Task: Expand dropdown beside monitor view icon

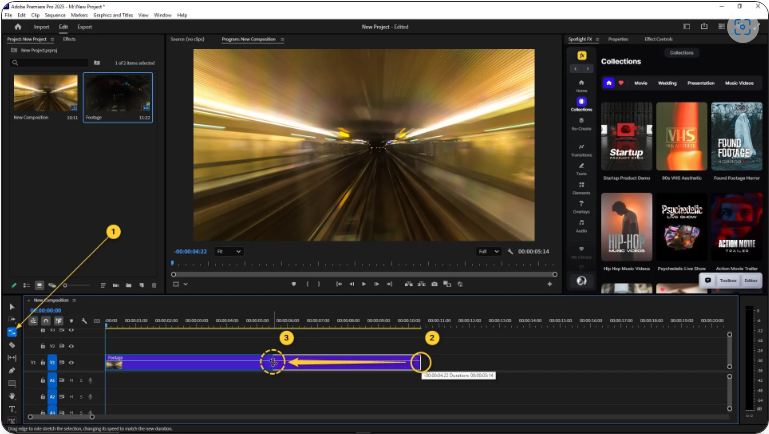Action: point(185,284)
